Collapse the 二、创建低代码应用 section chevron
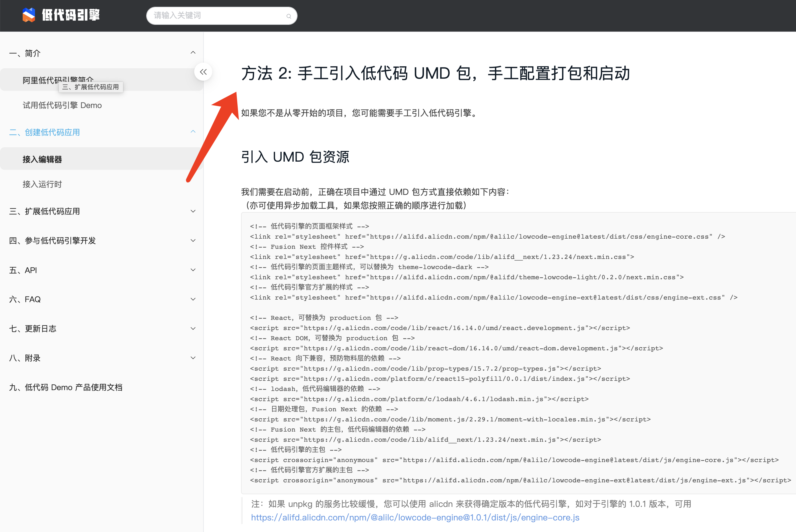Screen dimensions: 796x532 coord(193,132)
